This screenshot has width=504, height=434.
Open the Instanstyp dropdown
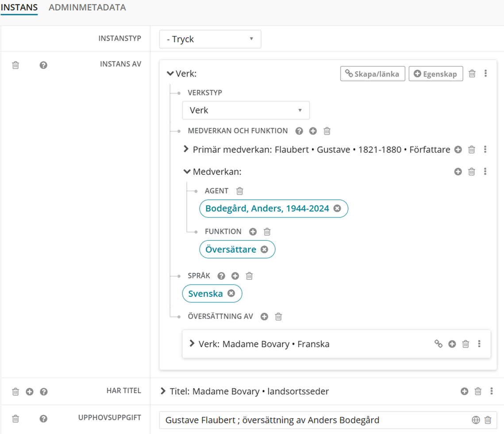[210, 39]
